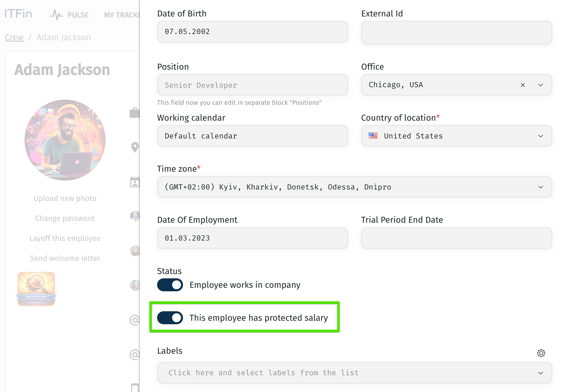The width and height of the screenshot is (569, 392).
Task: Click the contact calendar icon
Action: coord(135,182)
